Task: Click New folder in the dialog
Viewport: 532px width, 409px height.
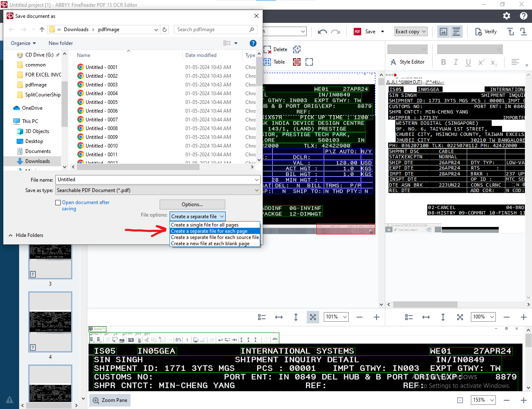Action: pyautogui.click(x=61, y=43)
